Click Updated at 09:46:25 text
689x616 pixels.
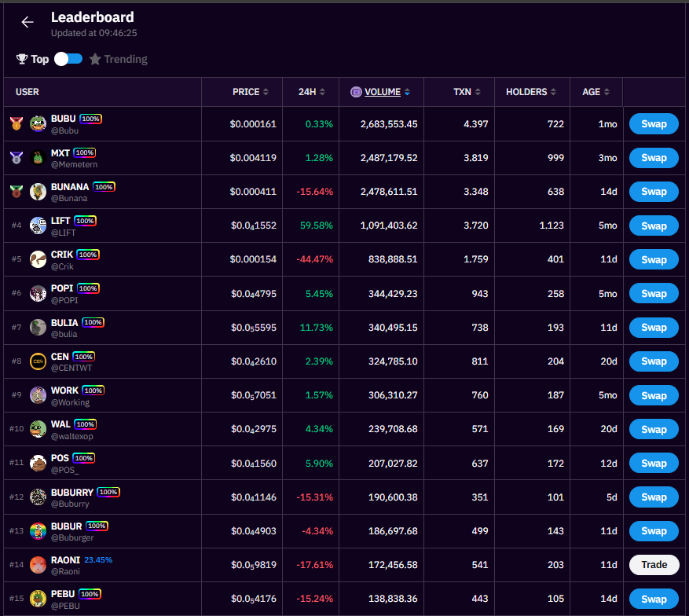pyautogui.click(x=94, y=33)
